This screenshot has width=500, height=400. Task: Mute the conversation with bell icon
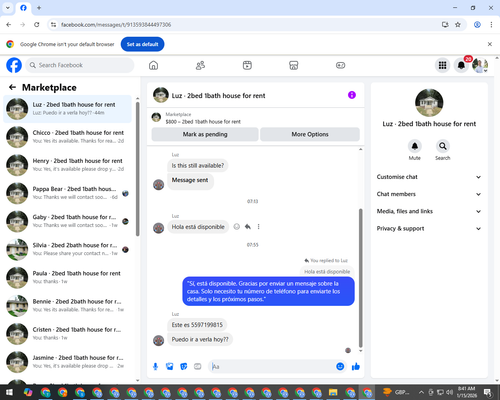coord(415,146)
